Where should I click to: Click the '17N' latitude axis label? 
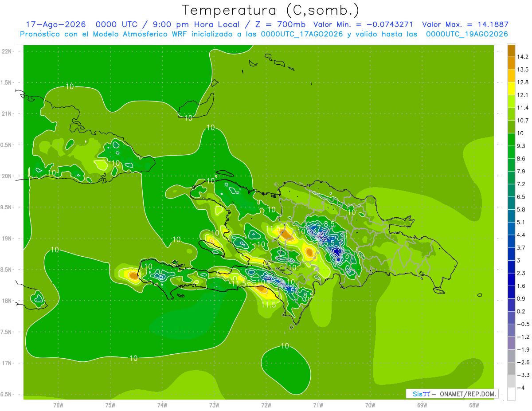[7, 364]
